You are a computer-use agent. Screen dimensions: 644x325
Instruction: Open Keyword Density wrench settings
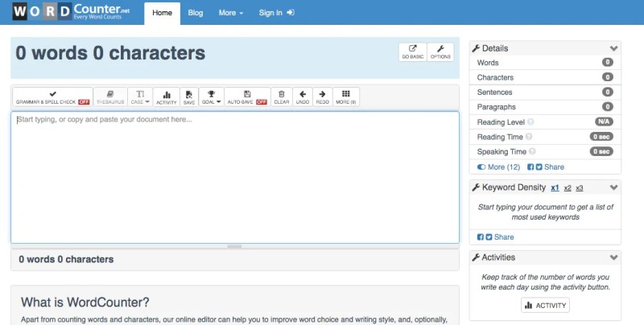[x=476, y=187]
